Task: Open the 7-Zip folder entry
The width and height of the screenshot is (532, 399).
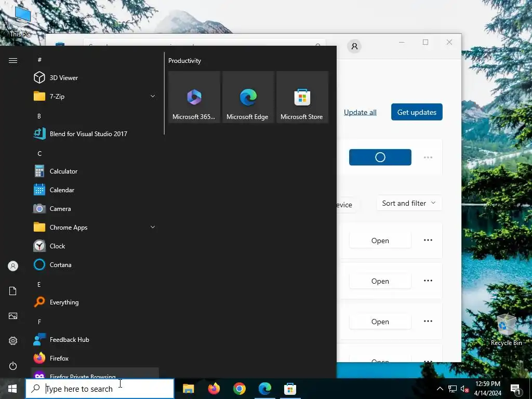Action: (95, 96)
